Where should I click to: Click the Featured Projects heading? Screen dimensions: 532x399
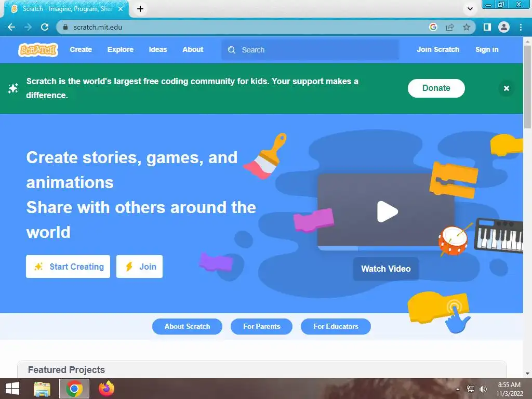point(66,370)
